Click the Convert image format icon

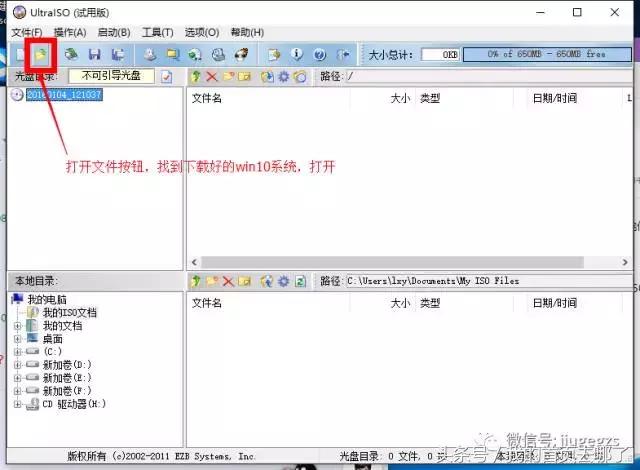(195, 54)
